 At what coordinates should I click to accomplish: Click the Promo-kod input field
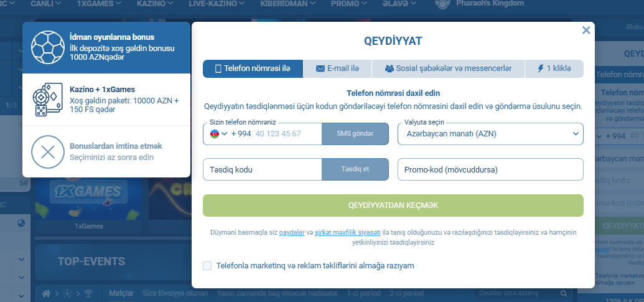click(x=490, y=169)
